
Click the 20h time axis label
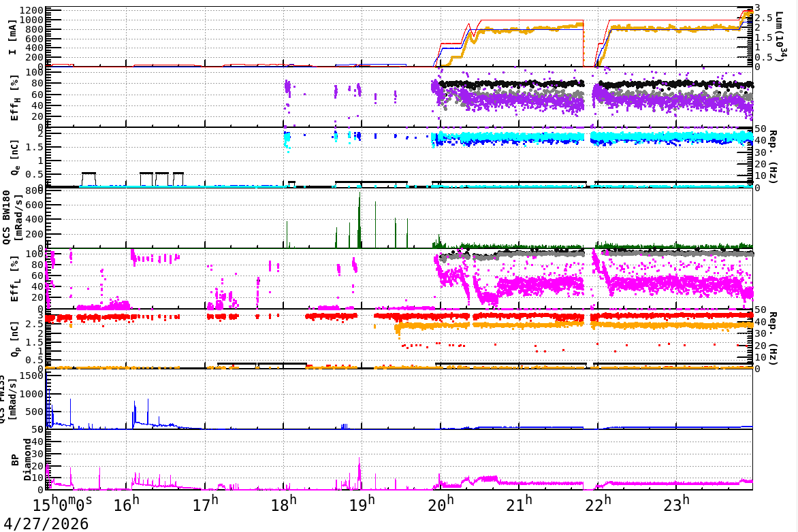click(x=441, y=505)
